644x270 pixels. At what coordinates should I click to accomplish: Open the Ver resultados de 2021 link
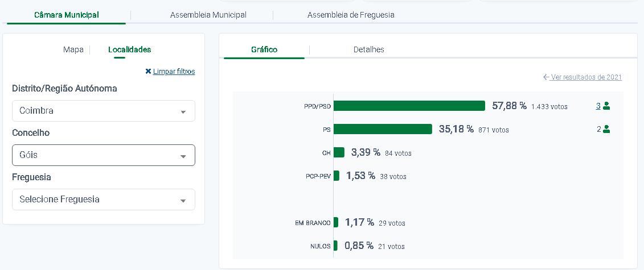pyautogui.click(x=586, y=77)
